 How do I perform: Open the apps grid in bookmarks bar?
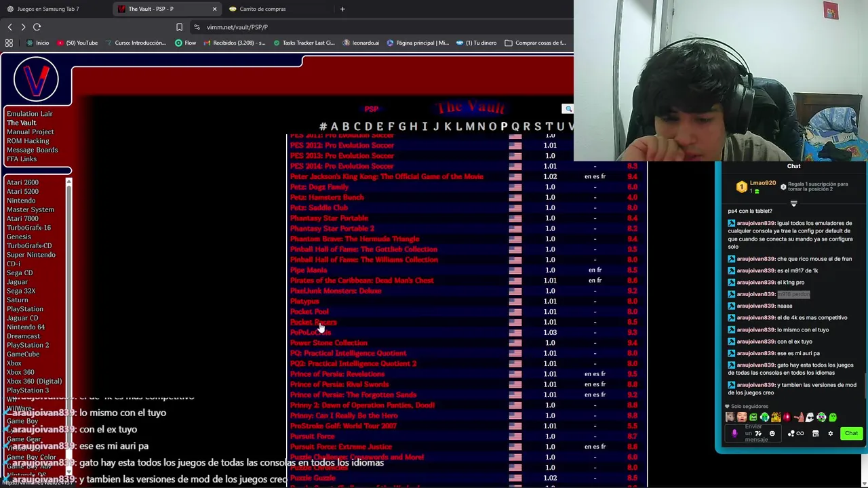[9, 43]
